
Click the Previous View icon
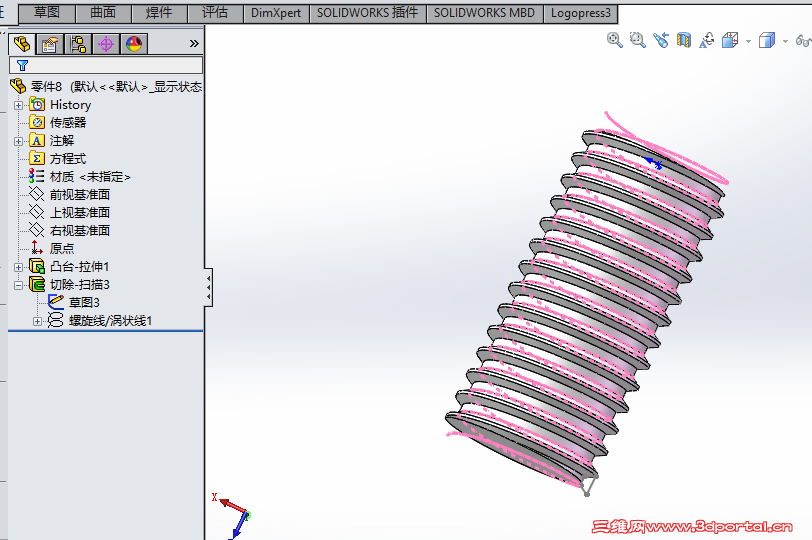point(661,40)
